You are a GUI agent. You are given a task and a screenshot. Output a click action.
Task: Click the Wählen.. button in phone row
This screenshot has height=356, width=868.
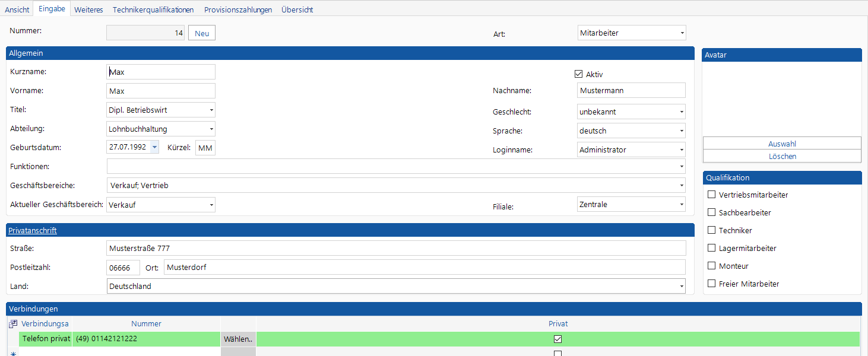pos(238,339)
